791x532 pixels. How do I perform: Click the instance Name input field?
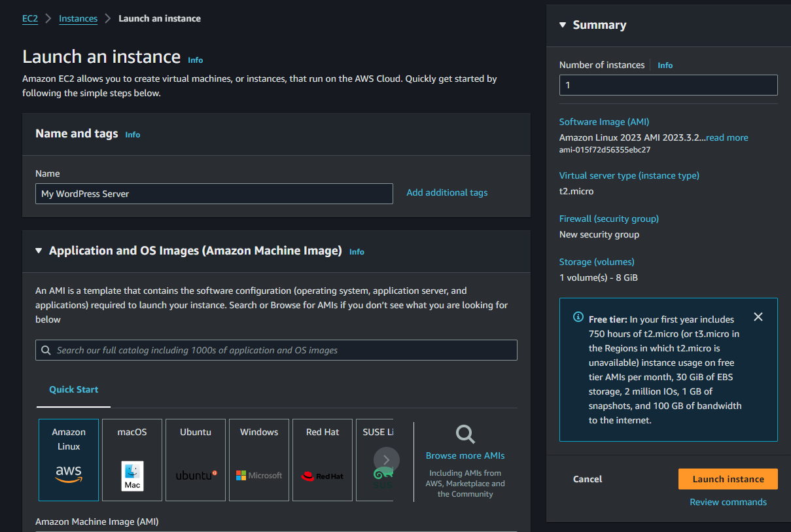214,194
